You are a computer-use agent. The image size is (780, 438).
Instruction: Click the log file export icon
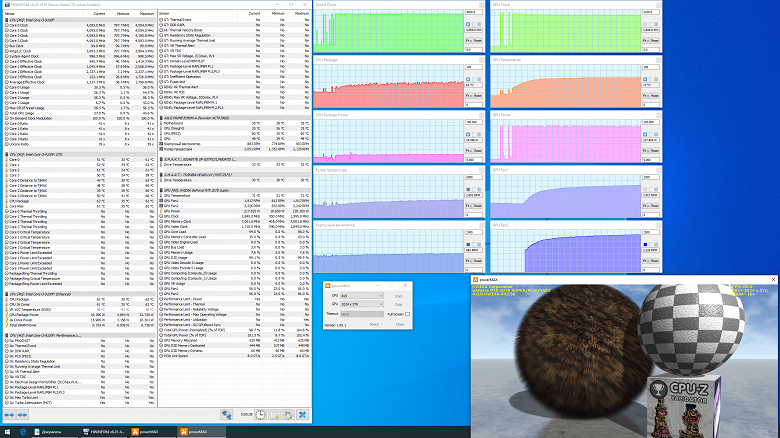(x=273, y=414)
